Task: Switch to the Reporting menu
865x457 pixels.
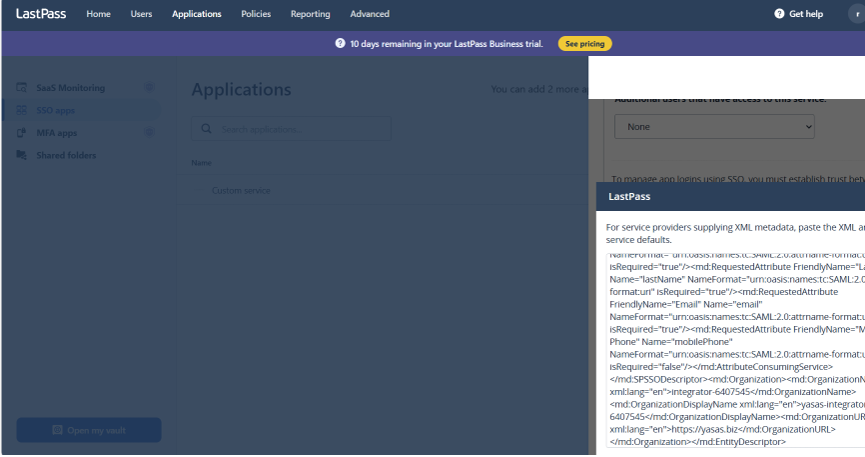Action: click(310, 14)
